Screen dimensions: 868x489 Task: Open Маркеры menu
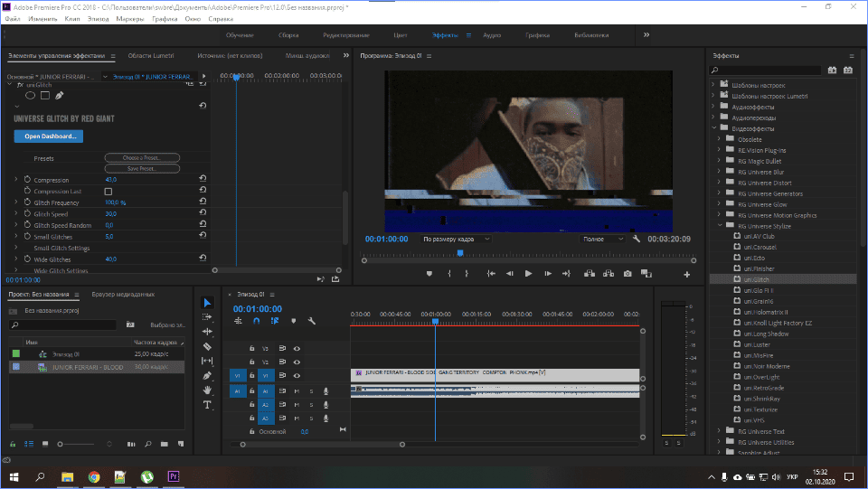tap(130, 19)
